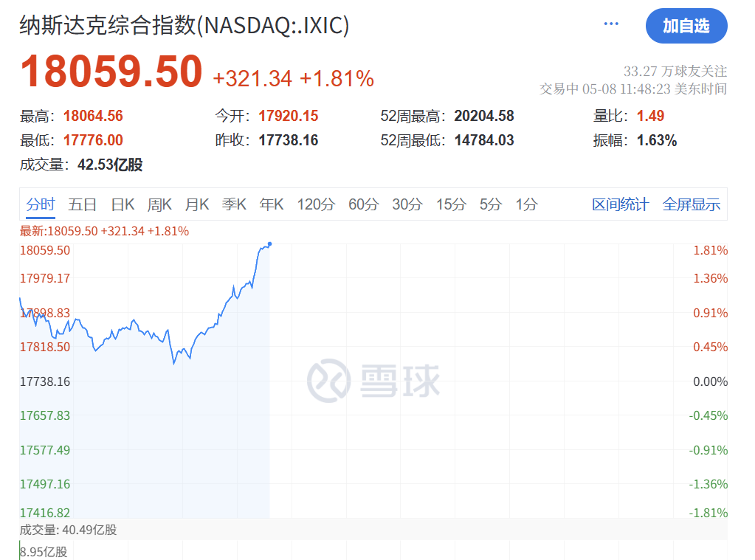Open the 5分 chart tab
The width and height of the screenshot is (755, 560).
click(x=491, y=204)
